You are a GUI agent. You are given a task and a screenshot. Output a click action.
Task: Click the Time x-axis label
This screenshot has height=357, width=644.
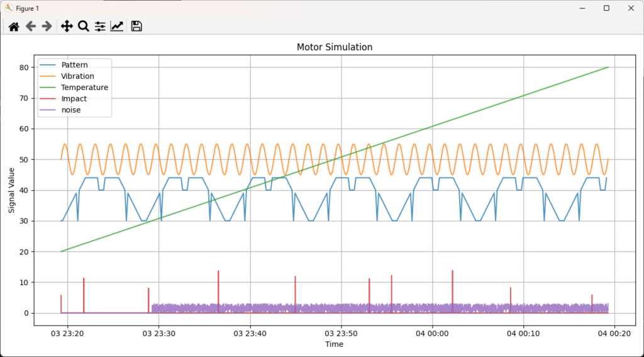(334, 344)
